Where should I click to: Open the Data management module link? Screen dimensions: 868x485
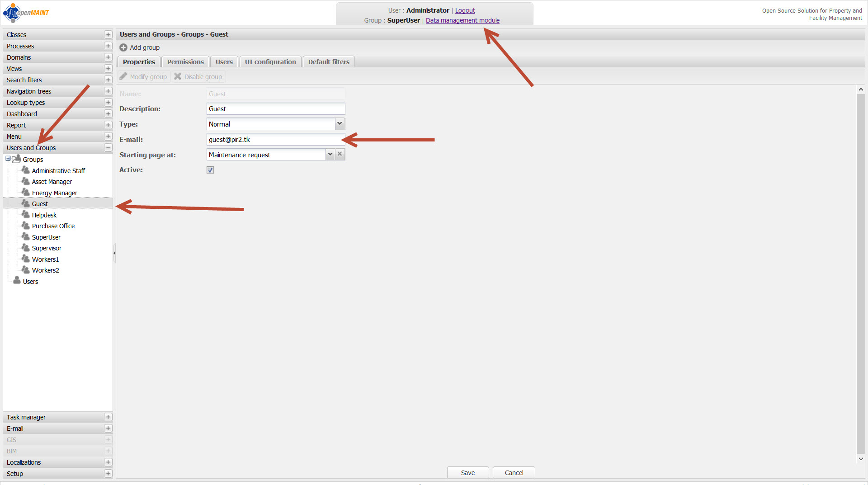click(462, 20)
